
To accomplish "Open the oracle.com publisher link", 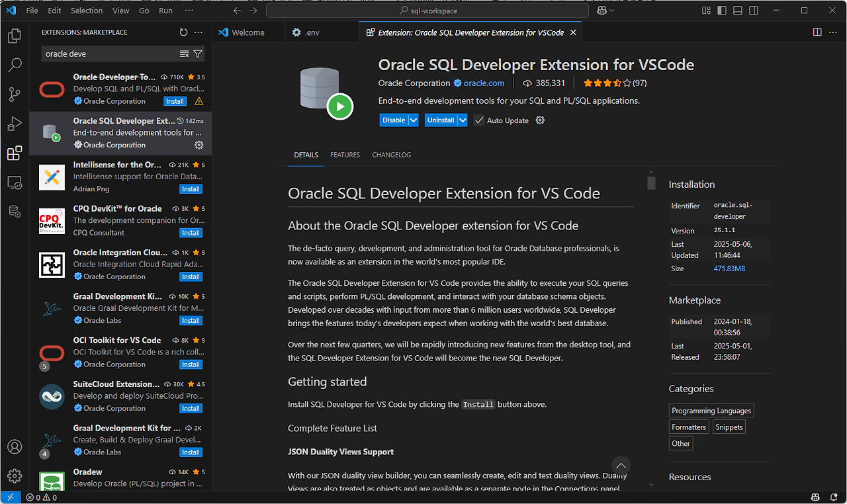I will pyautogui.click(x=484, y=83).
